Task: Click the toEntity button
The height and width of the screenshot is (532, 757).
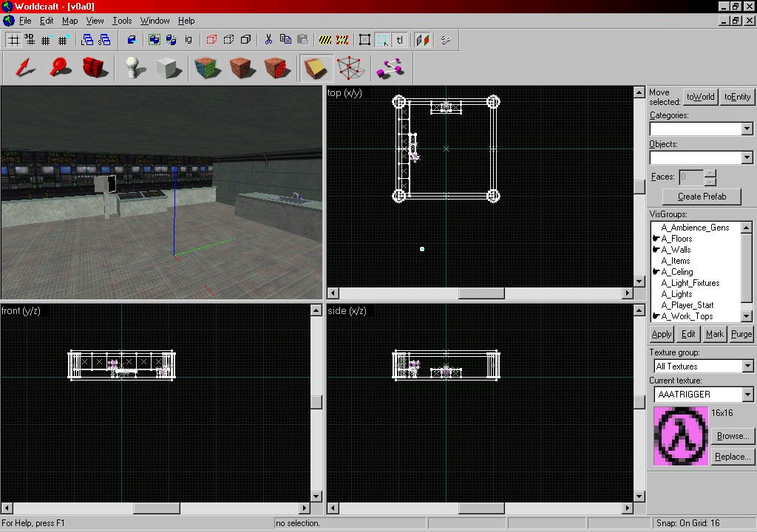Action: point(737,97)
